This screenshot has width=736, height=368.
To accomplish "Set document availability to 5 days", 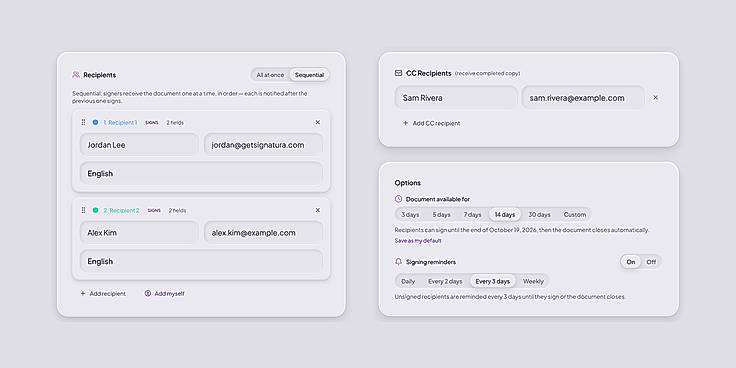I will [x=441, y=215].
